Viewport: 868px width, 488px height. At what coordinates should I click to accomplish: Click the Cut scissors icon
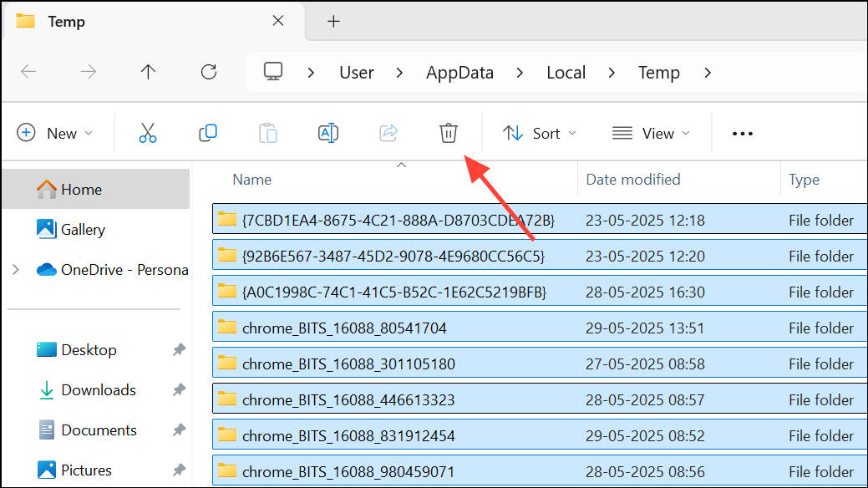tap(148, 133)
